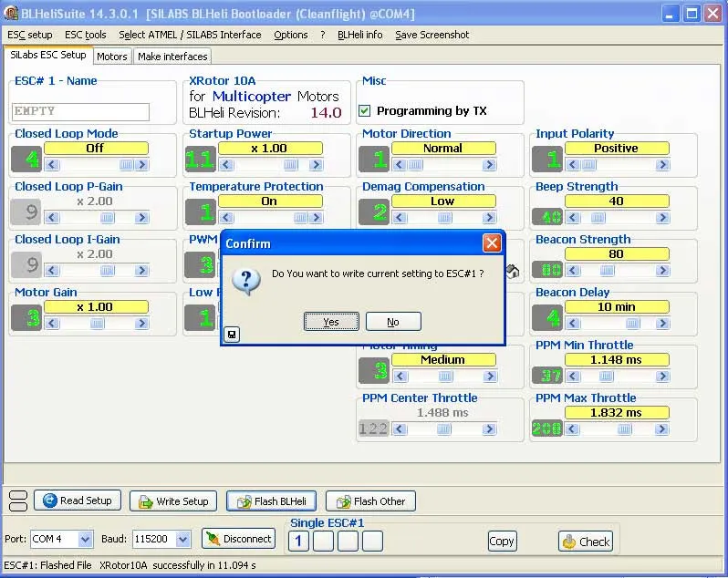Select the fourth ESC slot box
The width and height of the screenshot is (728, 578).
[x=372, y=542]
